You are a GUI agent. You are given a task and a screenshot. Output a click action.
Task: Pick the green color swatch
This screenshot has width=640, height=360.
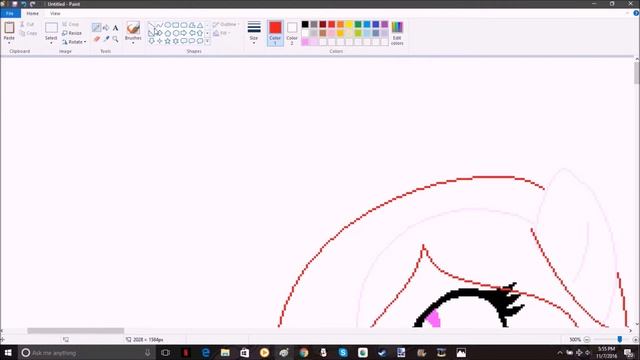(358, 24)
